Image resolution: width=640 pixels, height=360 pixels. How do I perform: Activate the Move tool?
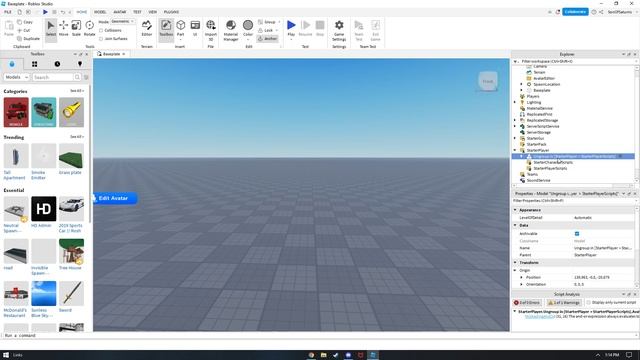64,29
